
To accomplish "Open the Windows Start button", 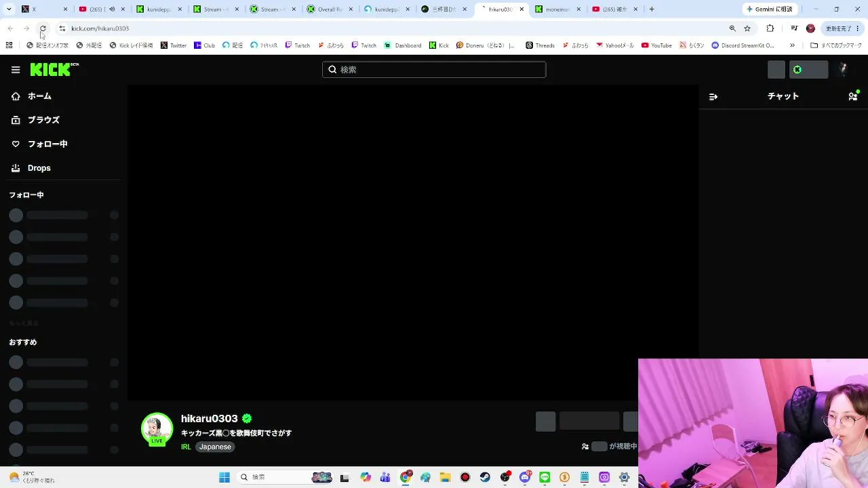I will tap(224, 477).
